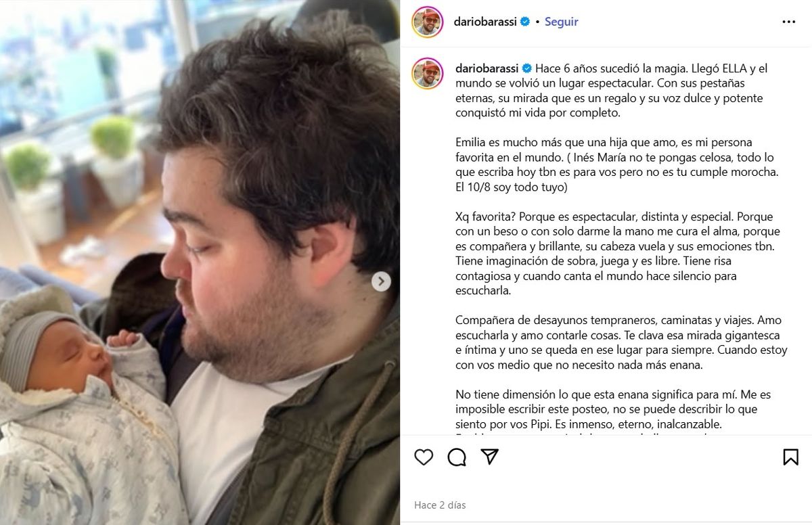Open the three-dot more options menu

click(x=789, y=22)
